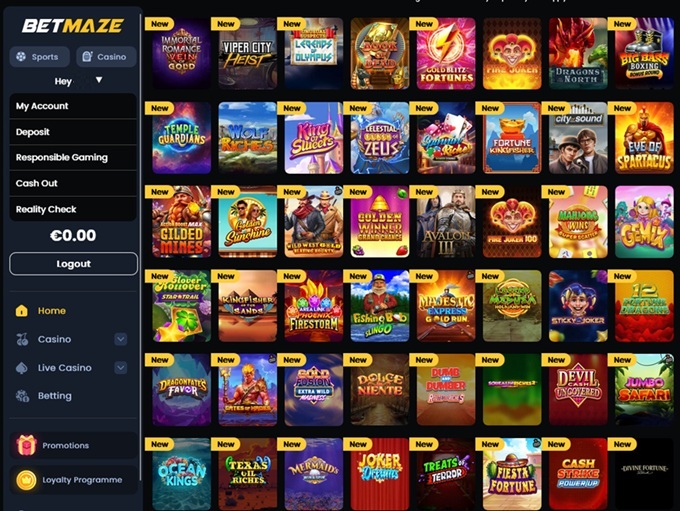This screenshot has height=511, width=680.
Task: Open the Viper City Heist game thumbnail
Action: point(248,53)
